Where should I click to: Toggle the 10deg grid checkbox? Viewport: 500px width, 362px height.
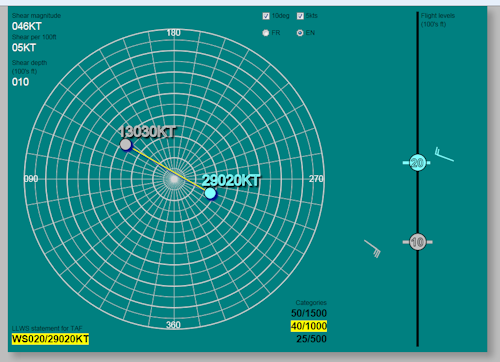coord(266,16)
